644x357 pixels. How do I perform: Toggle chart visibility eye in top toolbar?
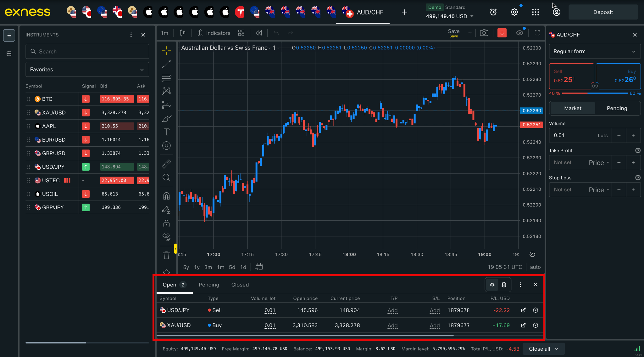(x=520, y=33)
